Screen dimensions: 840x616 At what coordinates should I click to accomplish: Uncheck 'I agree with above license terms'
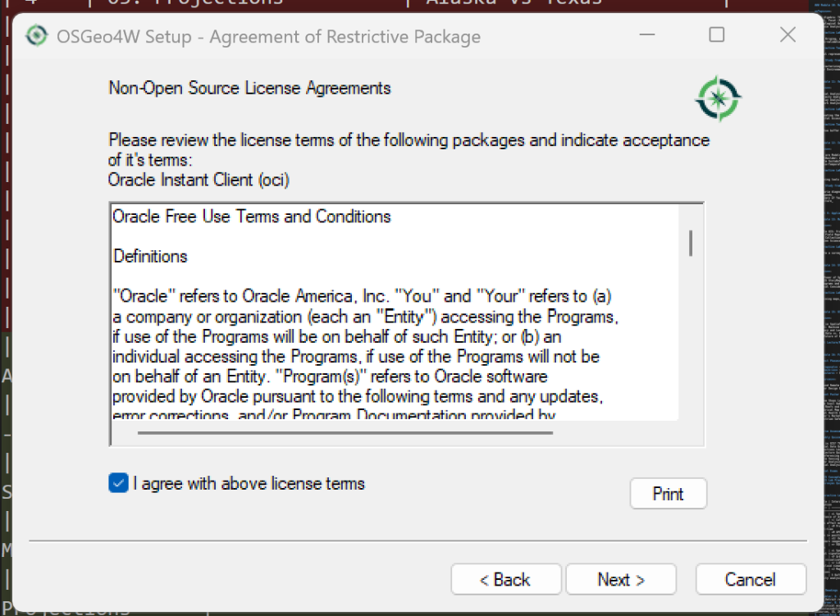[117, 483]
